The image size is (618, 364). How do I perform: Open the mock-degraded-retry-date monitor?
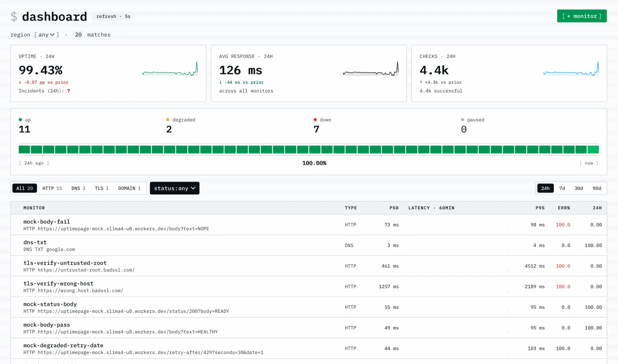[309, 348]
